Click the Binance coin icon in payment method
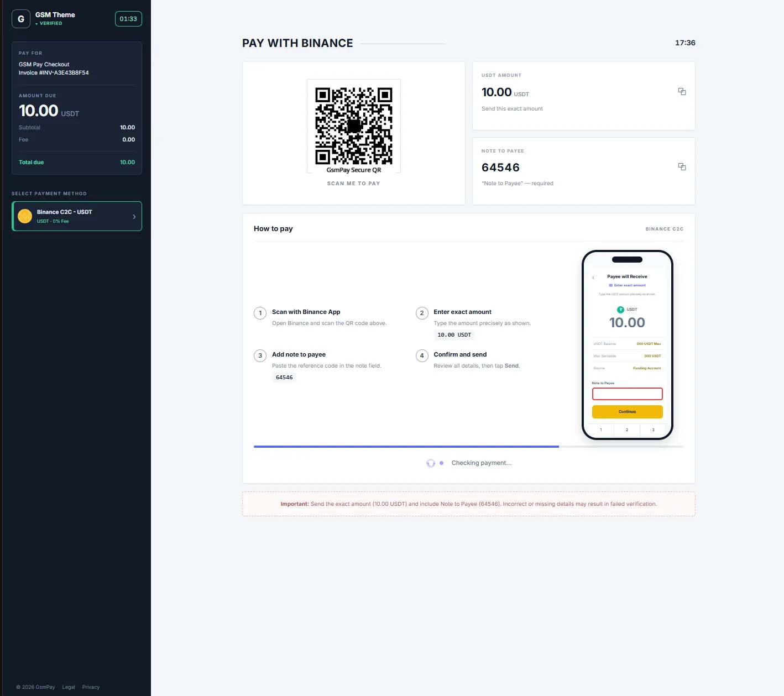This screenshot has width=784, height=696. [x=25, y=216]
